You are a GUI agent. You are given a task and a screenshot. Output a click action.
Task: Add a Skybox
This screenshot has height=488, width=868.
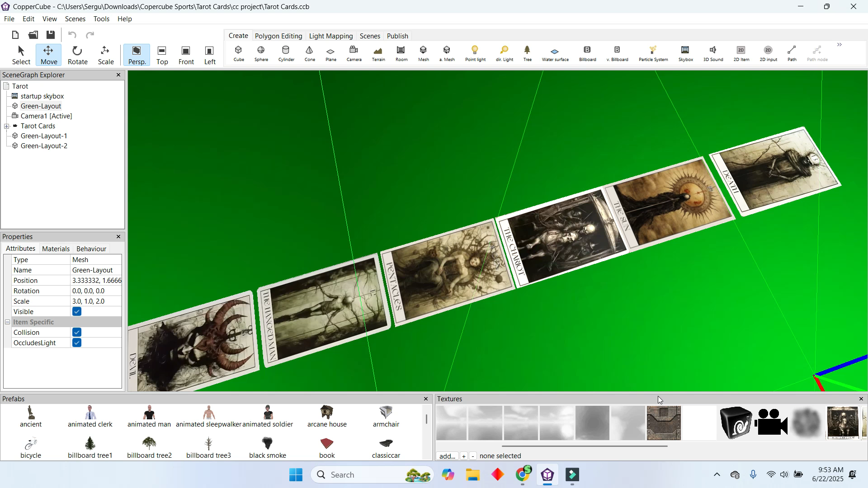click(x=685, y=54)
